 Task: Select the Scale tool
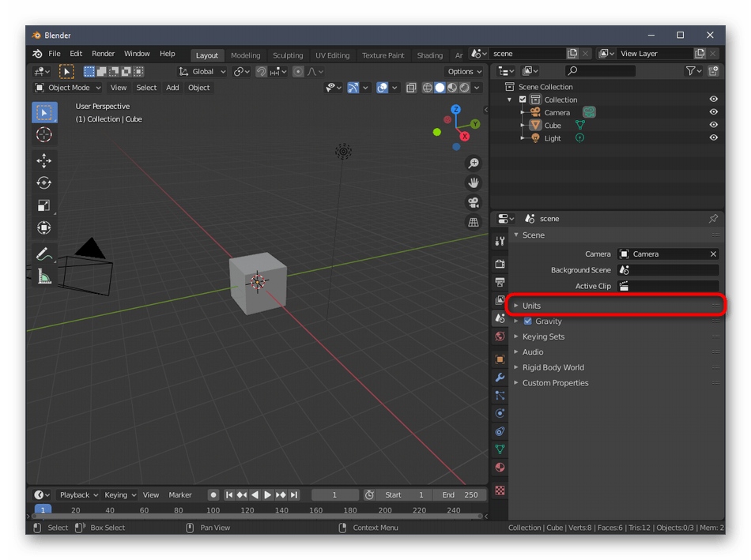click(44, 205)
